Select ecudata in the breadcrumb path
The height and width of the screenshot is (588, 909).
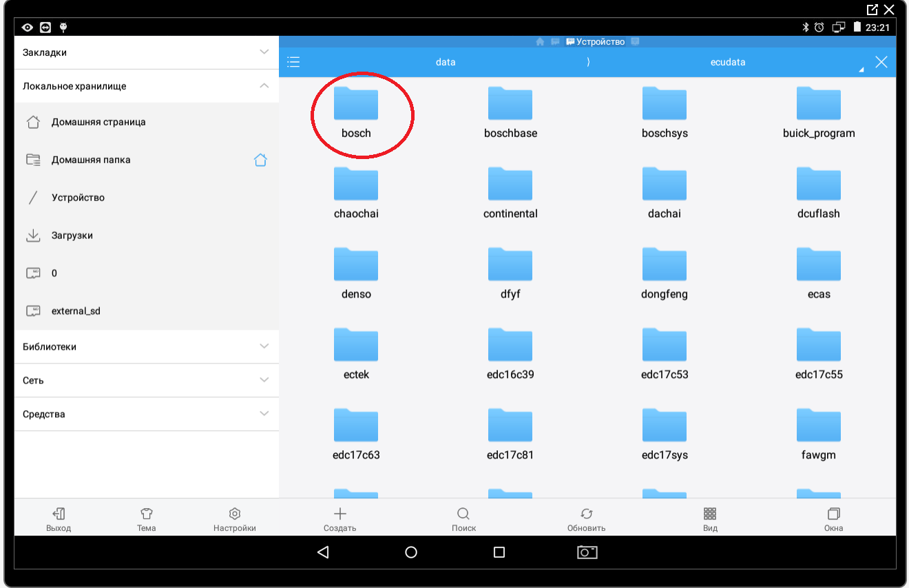coord(728,62)
